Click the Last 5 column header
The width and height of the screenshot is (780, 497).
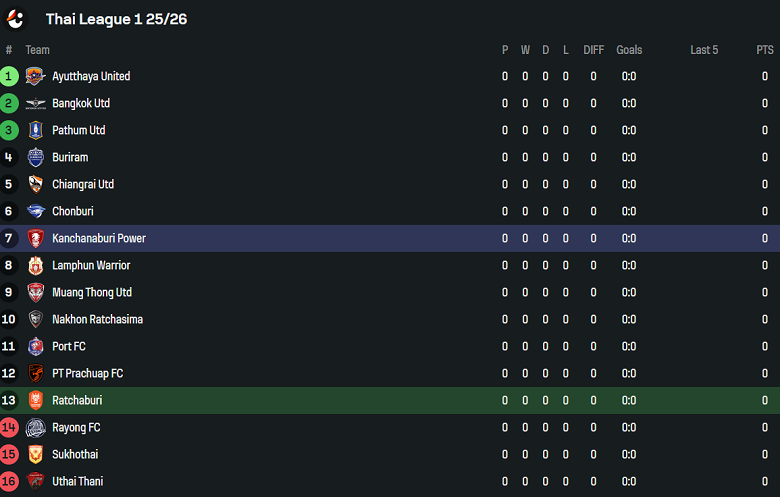(704, 50)
